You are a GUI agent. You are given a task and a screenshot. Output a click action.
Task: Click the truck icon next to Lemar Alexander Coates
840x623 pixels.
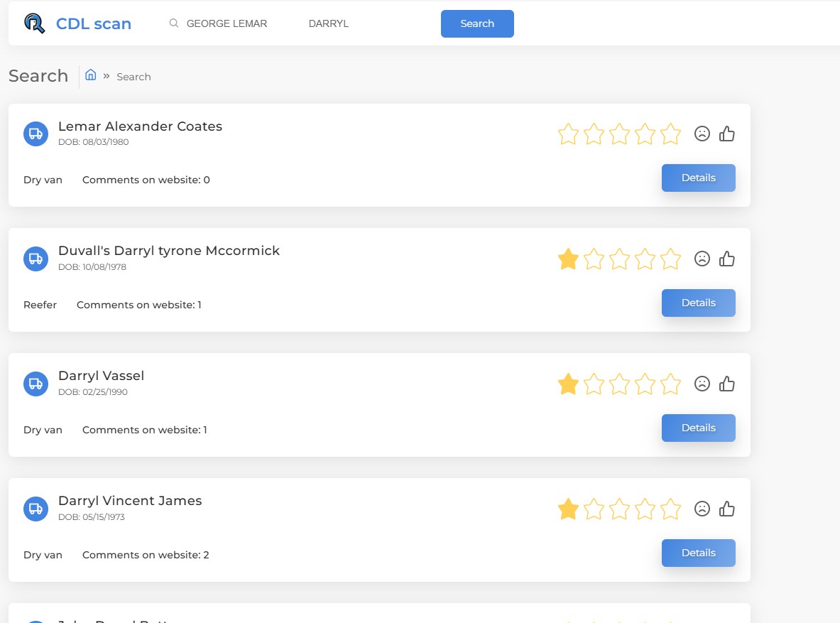point(36,134)
